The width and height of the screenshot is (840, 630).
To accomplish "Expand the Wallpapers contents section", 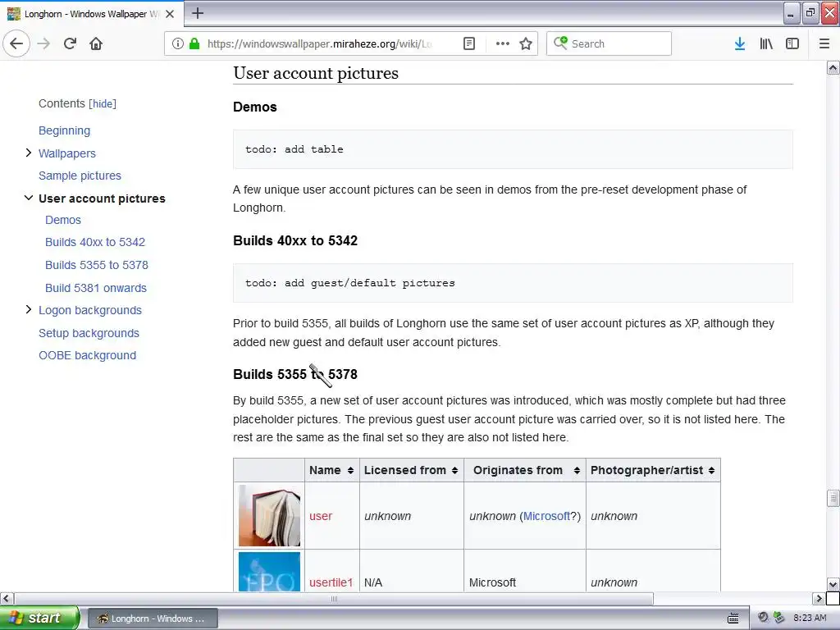I will 29,153.
